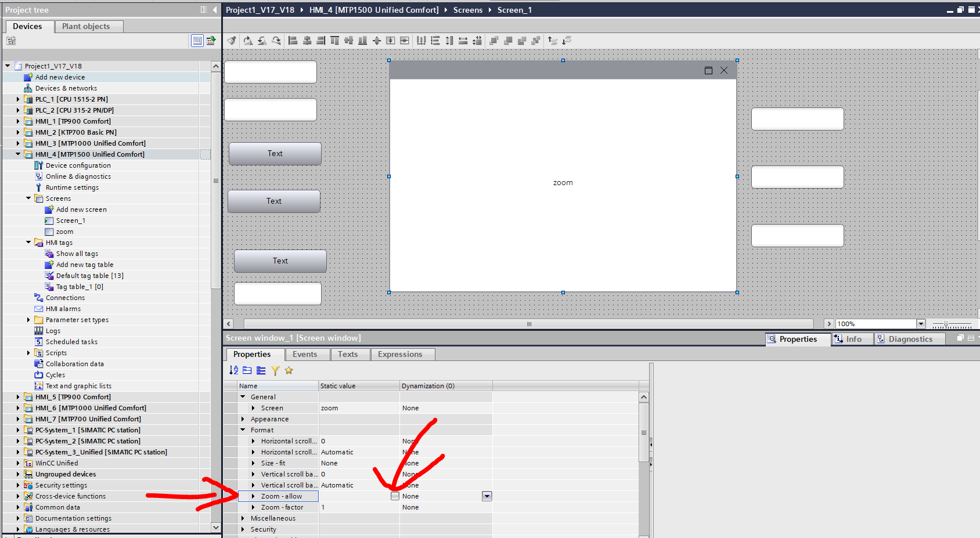Open Default tag table [13]
980x538 pixels.
click(x=90, y=276)
